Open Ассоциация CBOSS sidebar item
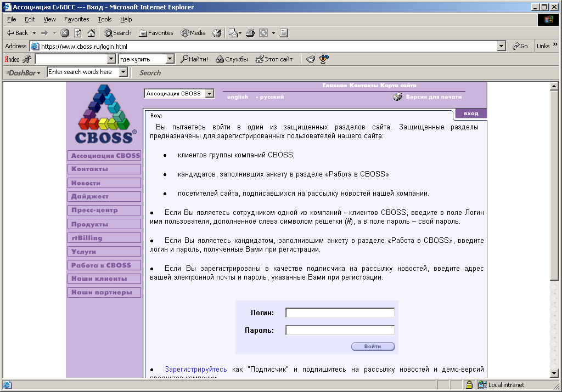 [104, 155]
